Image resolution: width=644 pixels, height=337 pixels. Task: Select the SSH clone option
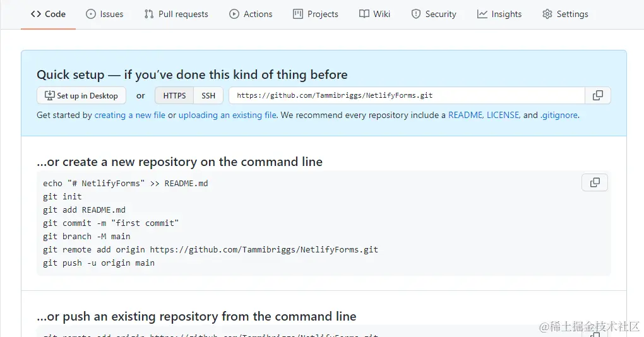pyautogui.click(x=208, y=96)
